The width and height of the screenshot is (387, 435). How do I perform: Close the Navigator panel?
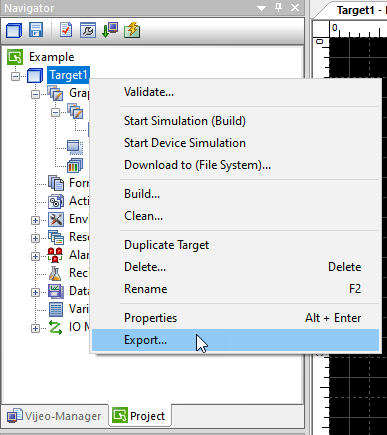pos(295,8)
